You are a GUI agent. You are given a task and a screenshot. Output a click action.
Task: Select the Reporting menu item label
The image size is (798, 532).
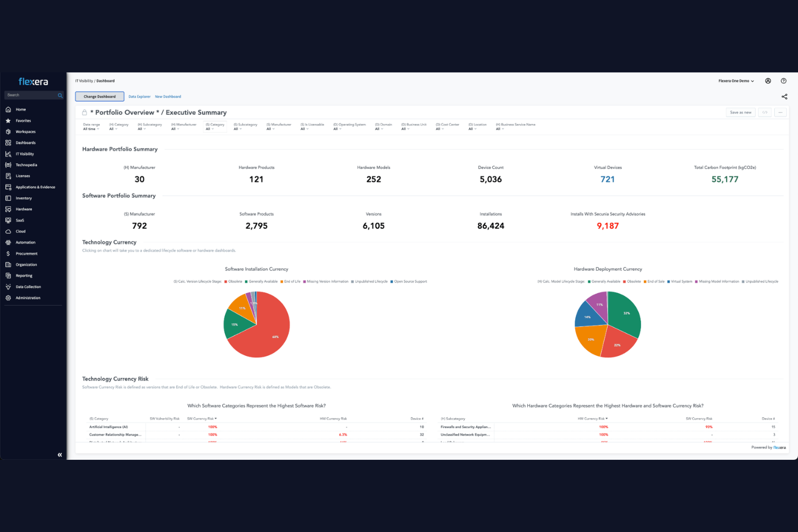[x=24, y=275]
